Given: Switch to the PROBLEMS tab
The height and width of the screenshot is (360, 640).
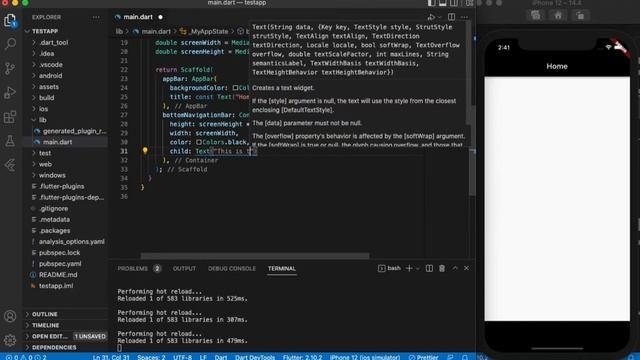Looking at the screenshot, I should (x=133, y=268).
